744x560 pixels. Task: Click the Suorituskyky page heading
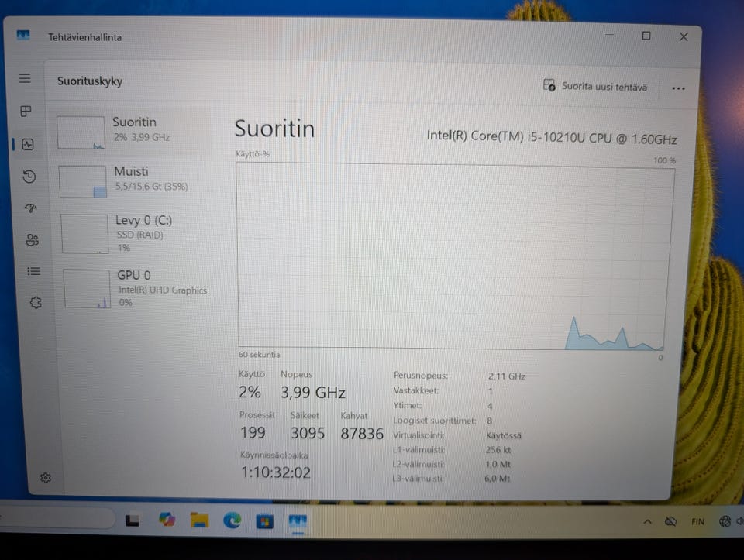(x=90, y=81)
